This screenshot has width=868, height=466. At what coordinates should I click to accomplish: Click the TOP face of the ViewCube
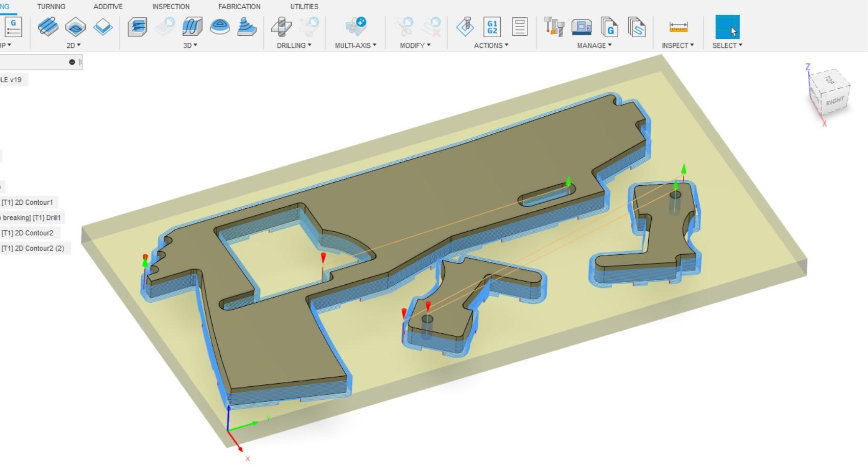click(x=829, y=80)
